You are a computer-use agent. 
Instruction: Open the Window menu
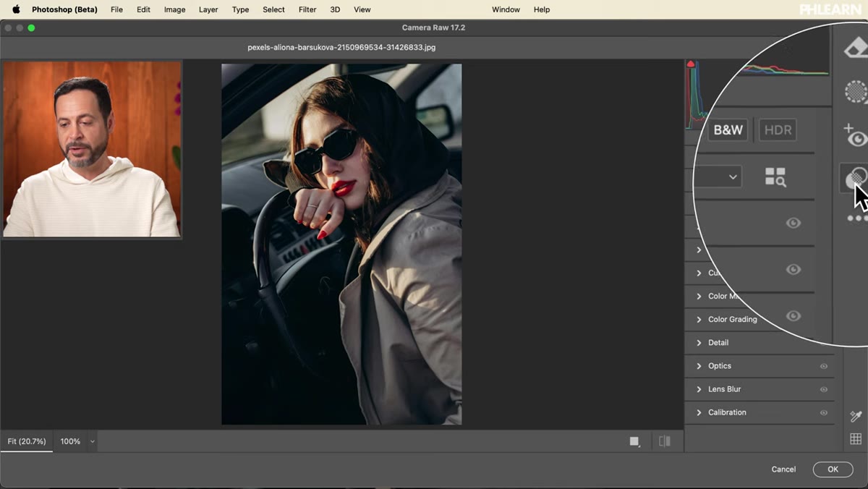pyautogui.click(x=506, y=9)
